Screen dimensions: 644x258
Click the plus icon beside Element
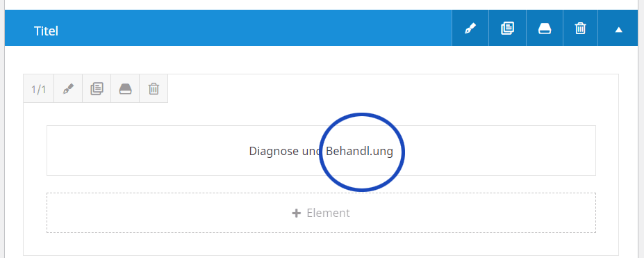(296, 213)
